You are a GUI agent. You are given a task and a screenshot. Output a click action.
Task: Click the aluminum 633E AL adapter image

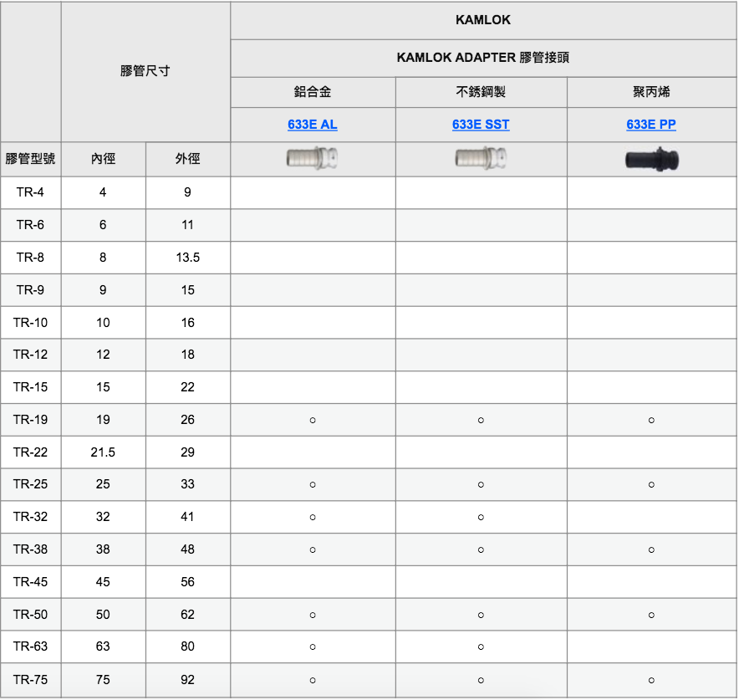click(x=312, y=158)
